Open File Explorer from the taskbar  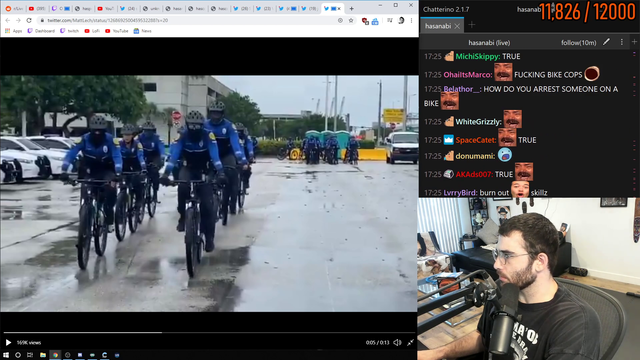pyautogui.click(x=43, y=355)
